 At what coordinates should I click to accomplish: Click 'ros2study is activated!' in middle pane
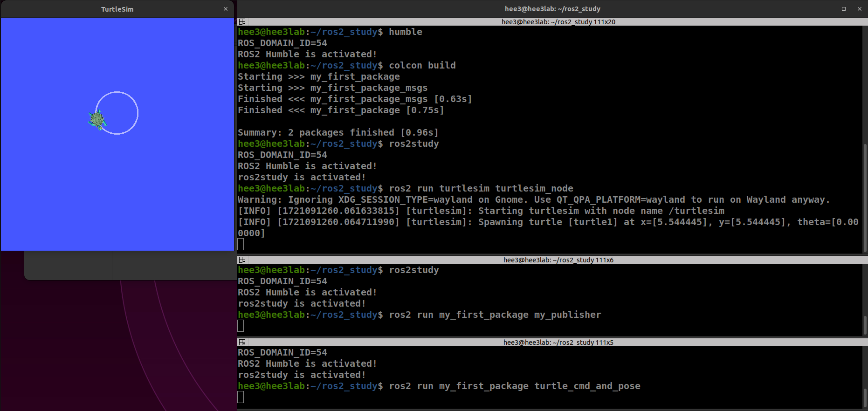[302, 303]
